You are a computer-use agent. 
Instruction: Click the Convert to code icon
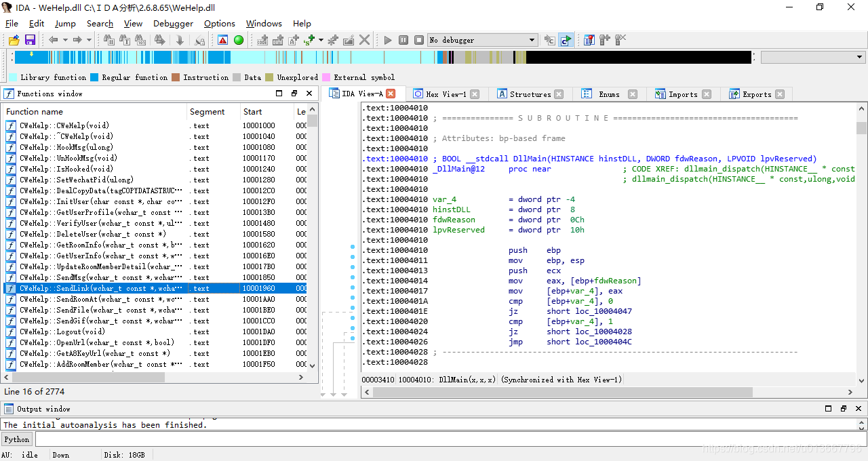pyautogui.click(x=263, y=40)
